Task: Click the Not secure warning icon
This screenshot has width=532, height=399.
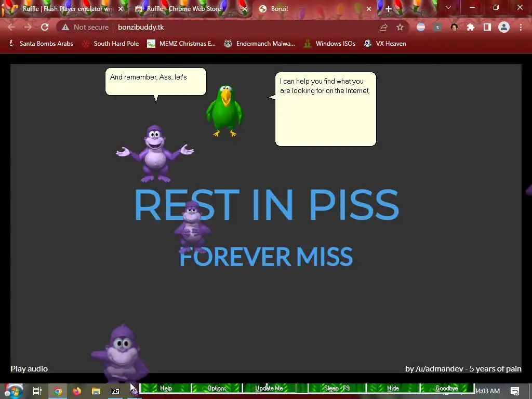Action: click(x=65, y=27)
